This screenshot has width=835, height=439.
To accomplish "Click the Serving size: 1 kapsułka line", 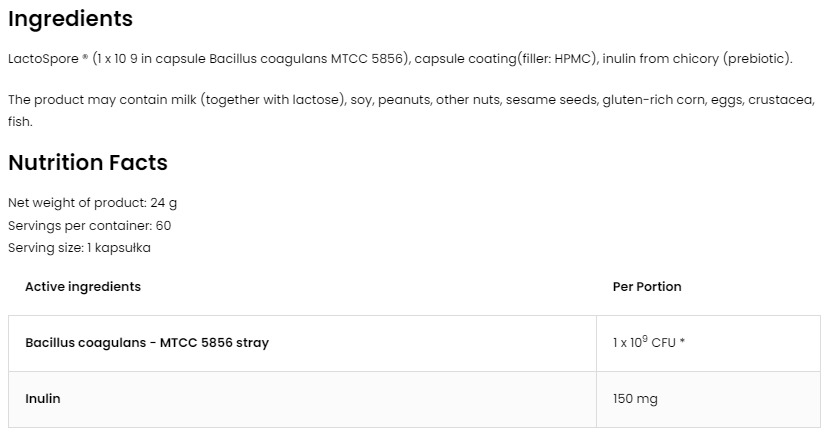I will [x=79, y=247].
